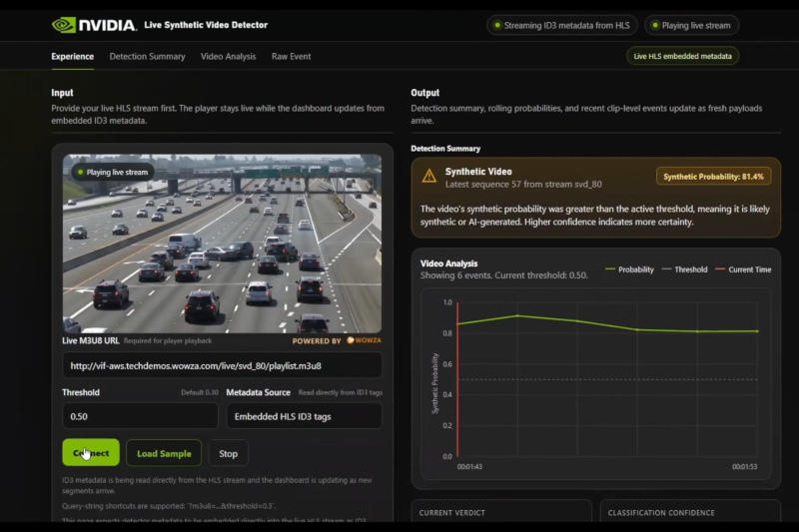The height and width of the screenshot is (532, 799).
Task: Click the CLASSIFICATION CONFIDENCE card heading
Action: coord(661,513)
